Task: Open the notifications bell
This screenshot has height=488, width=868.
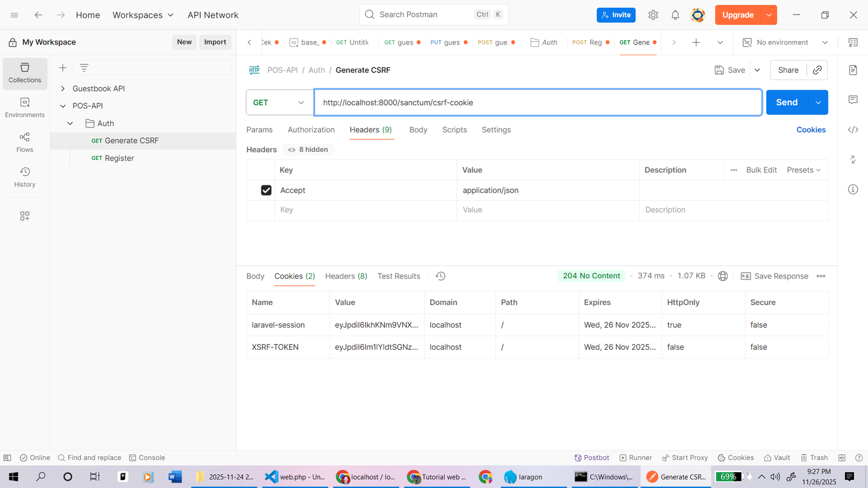Action: 675,15
